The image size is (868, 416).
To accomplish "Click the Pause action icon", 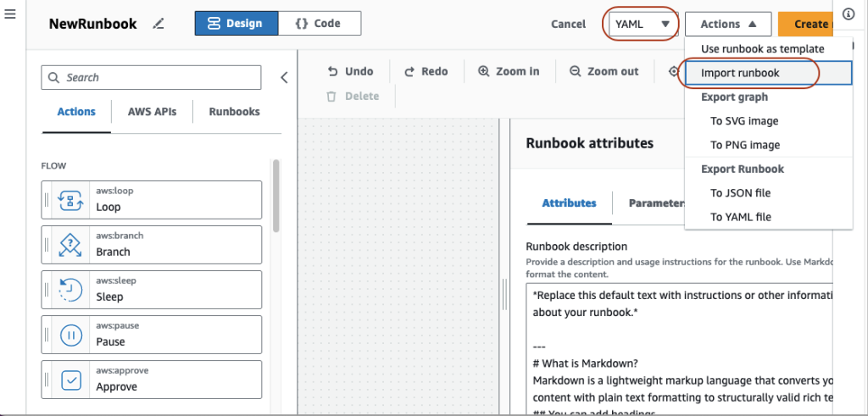I will tap(71, 335).
